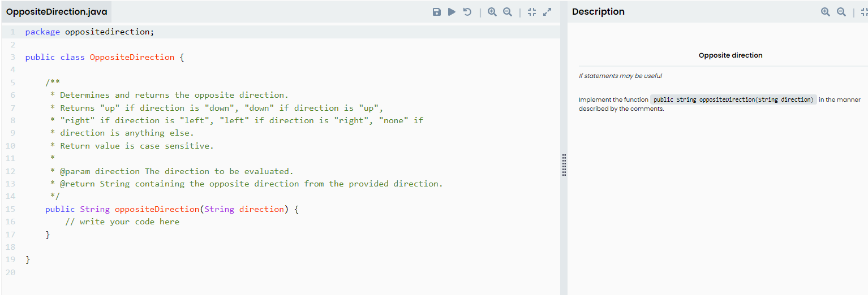
Task: Click the 'If statements may be useful' hint
Action: (620, 76)
